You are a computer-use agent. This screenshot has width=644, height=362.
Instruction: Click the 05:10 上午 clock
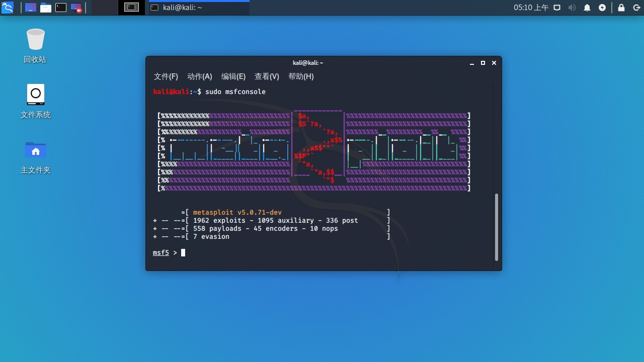coord(531,8)
